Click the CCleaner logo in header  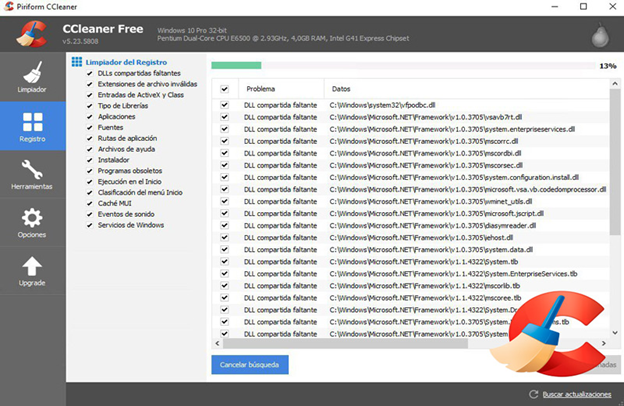pos(32,33)
